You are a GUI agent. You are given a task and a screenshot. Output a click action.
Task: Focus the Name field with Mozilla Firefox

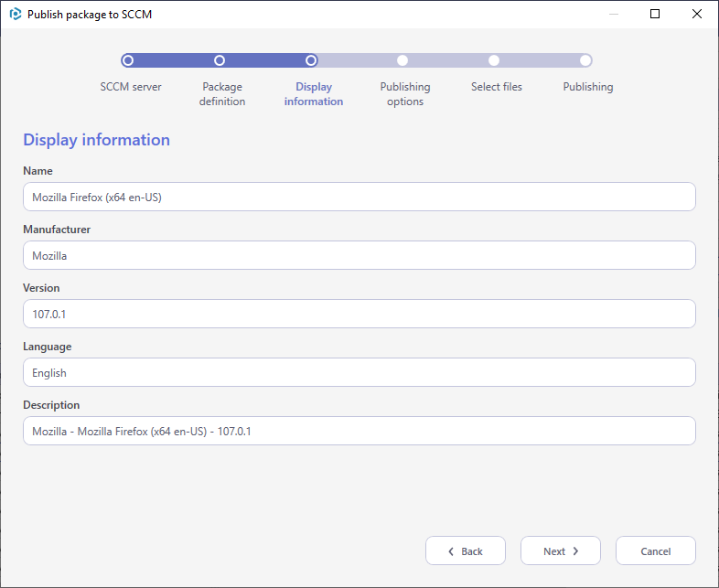point(359,198)
